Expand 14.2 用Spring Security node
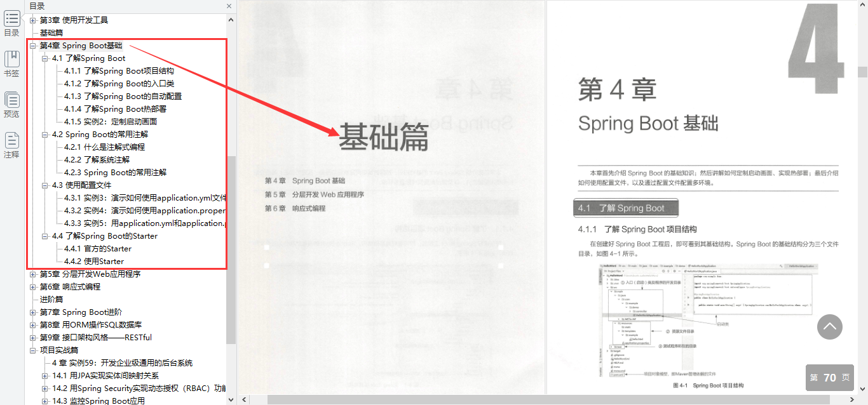868x405 pixels. pyautogui.click(x=45, y=388)
